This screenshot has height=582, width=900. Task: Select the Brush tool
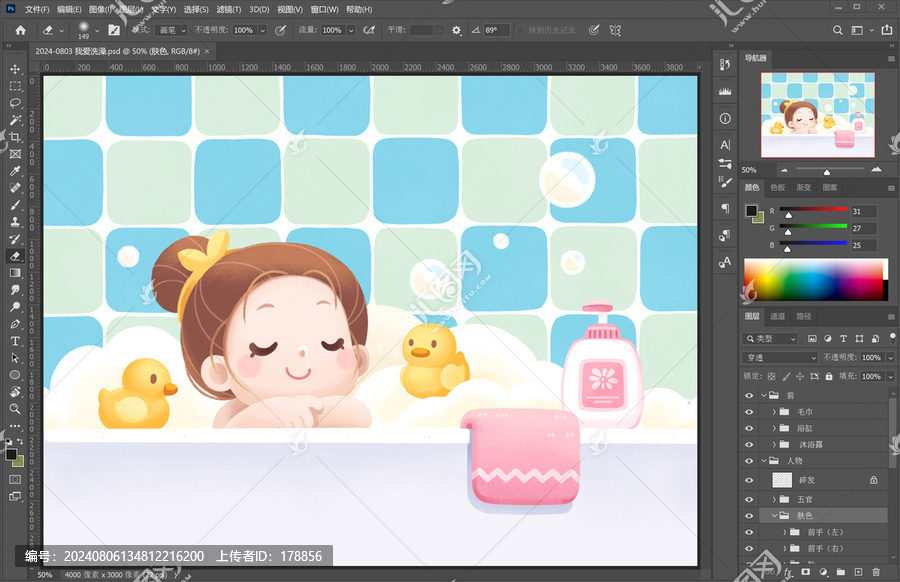pyautogui.click(x=15, y=205)
